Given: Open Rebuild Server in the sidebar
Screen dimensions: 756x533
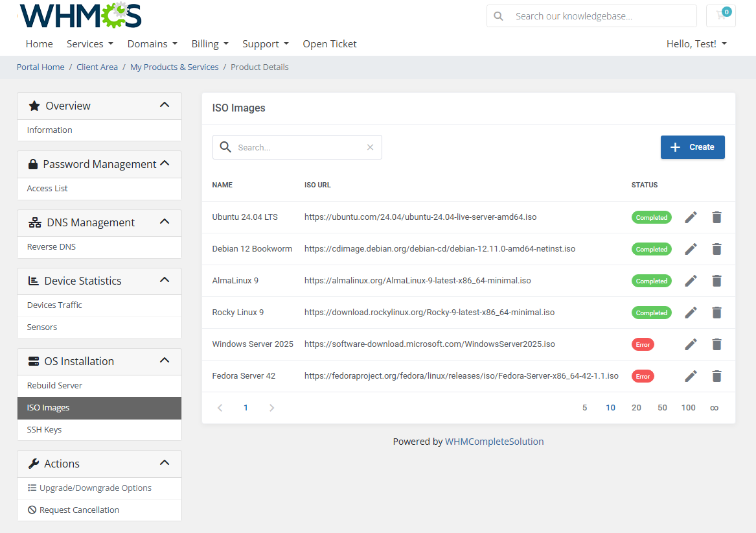Looking at the screenshot, I should tap(99, 386).
